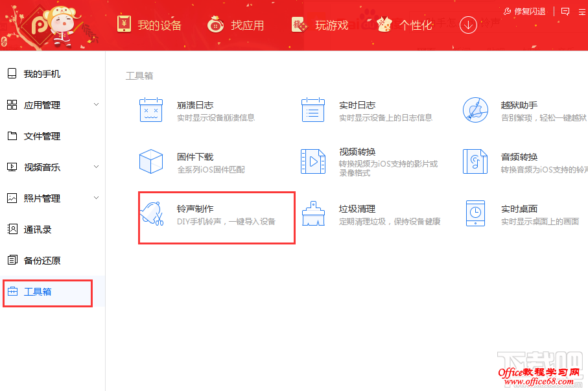Screen dimensions: 588x391
Task: Open the 实时日志 realtime log icon
Action: 313,110
